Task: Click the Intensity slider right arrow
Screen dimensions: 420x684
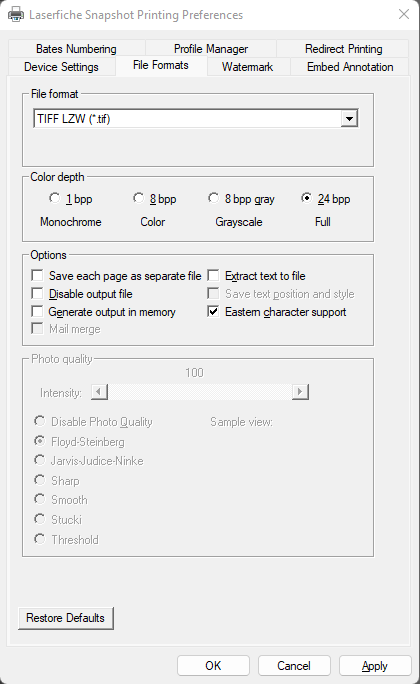Action: click(300, 392)
